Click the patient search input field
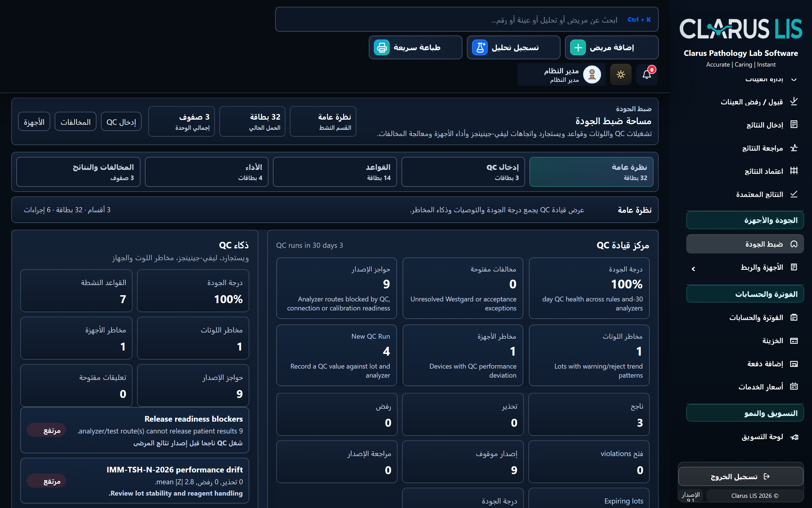The width and height of the screenshot is (812, 508). coord(467,19)
